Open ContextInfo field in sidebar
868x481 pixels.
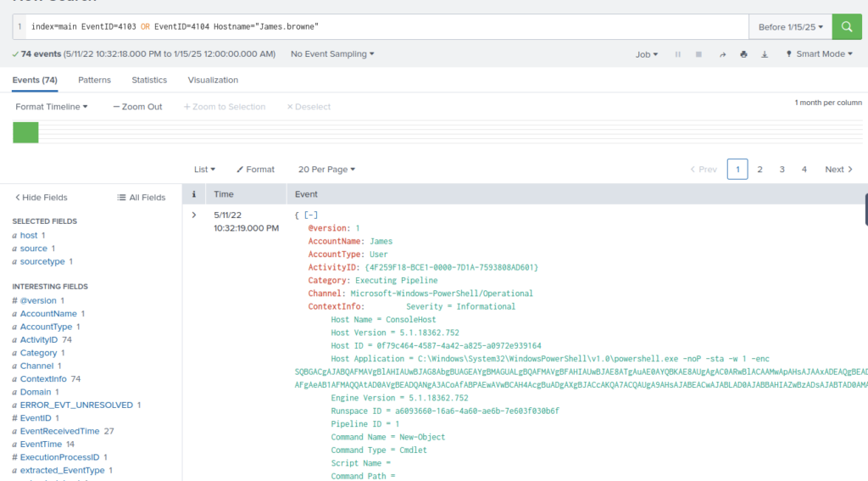tap(44, 378)
